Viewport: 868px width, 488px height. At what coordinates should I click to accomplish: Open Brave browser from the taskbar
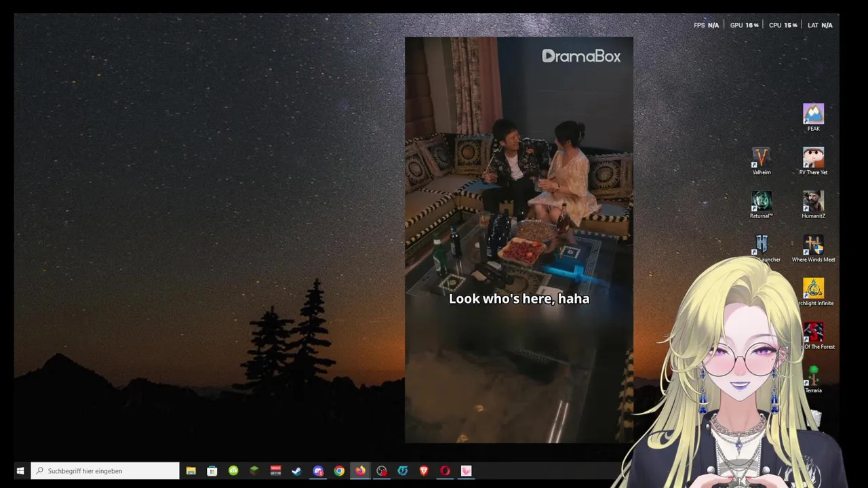(x=424, y=470)
